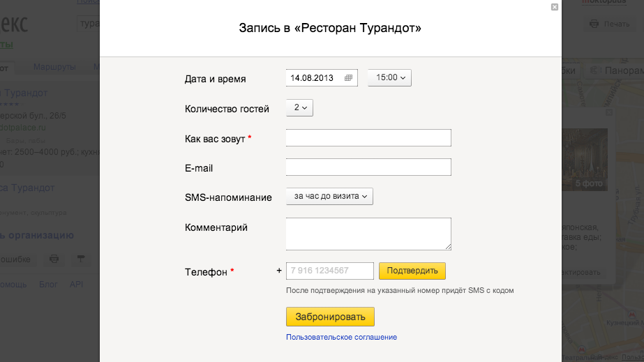The image size is (644, 362).
Task: Click the date field showing 14.08.2013
Action: pyautogui.click(x=314, y=77)
